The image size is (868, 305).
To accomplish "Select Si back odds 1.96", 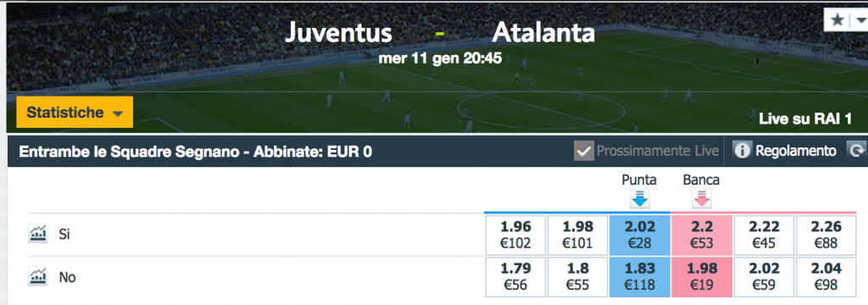I will click(515, 235).
